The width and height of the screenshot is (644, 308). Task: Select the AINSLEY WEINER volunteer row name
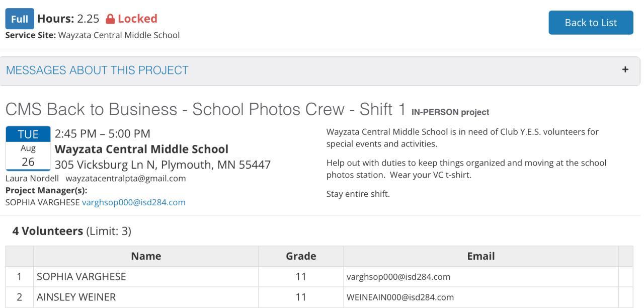[x=76, y=297]
